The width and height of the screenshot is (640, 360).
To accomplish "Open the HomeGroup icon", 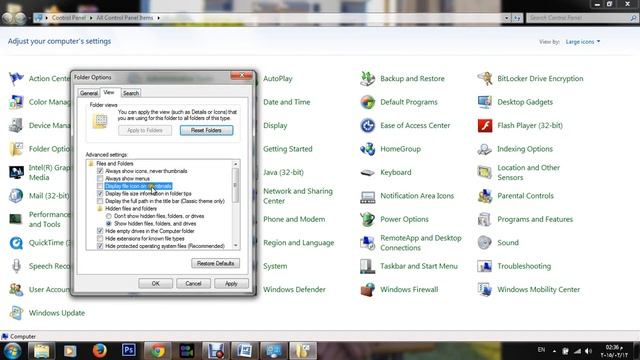I will click(367, 149).
